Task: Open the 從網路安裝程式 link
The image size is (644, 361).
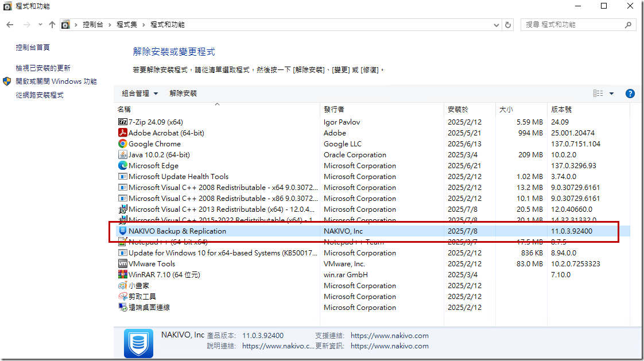Action: tap(40, 95)
